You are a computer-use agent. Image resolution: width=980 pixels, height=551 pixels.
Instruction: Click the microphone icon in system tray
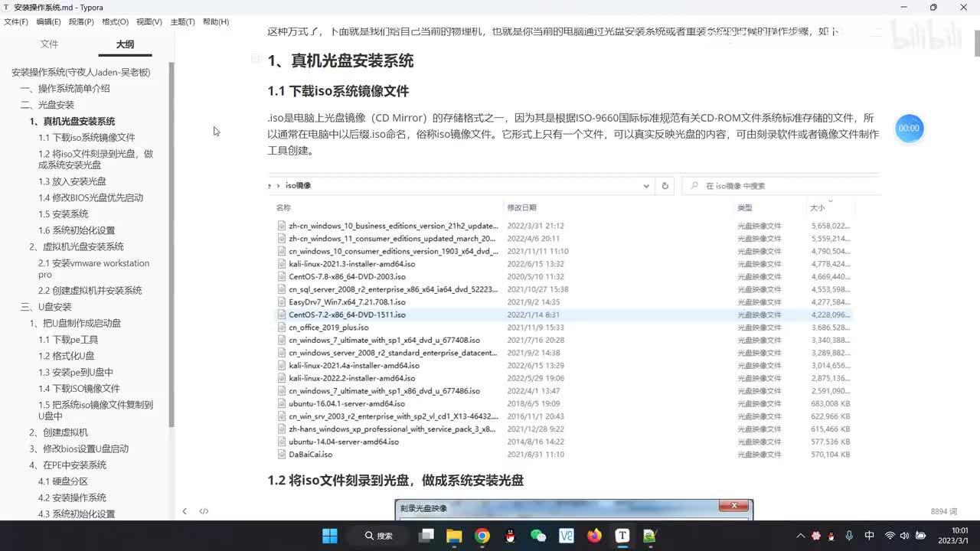(849, 536)
